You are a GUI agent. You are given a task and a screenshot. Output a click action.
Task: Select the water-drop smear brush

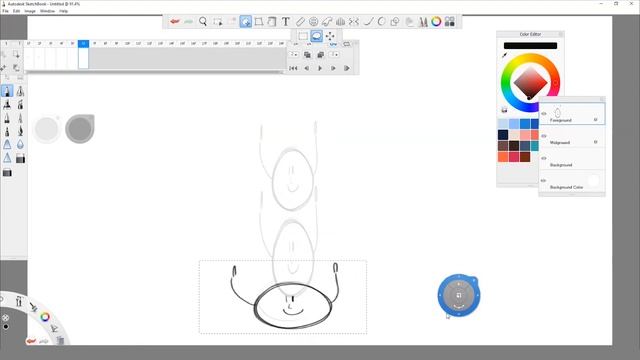pyautogui.click(x=20, y=144)
